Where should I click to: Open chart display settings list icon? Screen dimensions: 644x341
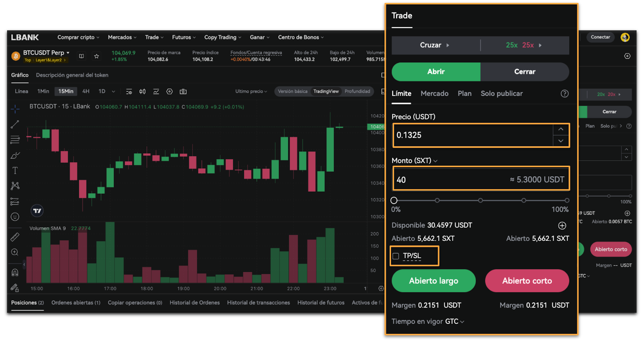(x=129, y=92)
